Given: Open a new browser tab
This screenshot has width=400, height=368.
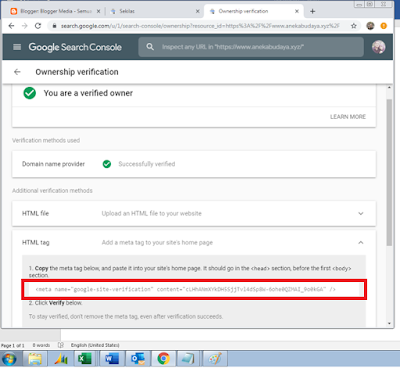Looking at the screenshot, I should pos(312,11).
